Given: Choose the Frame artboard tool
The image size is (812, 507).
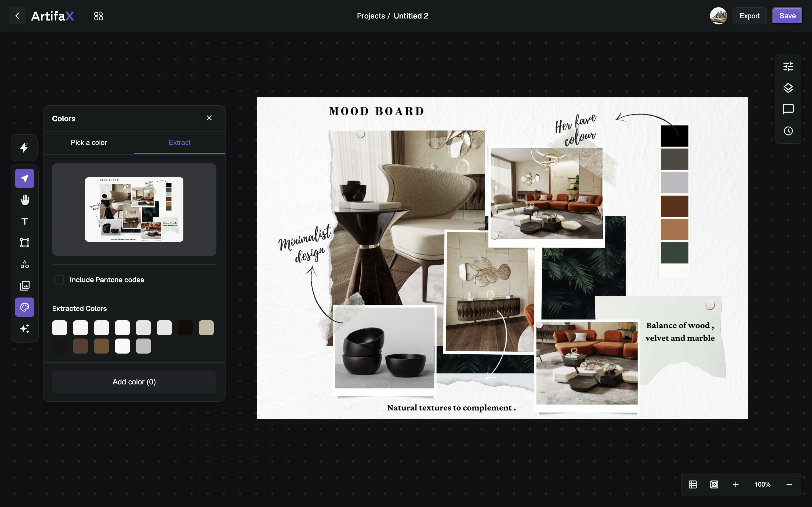Looking at the screenshot, I should [24, 243].
